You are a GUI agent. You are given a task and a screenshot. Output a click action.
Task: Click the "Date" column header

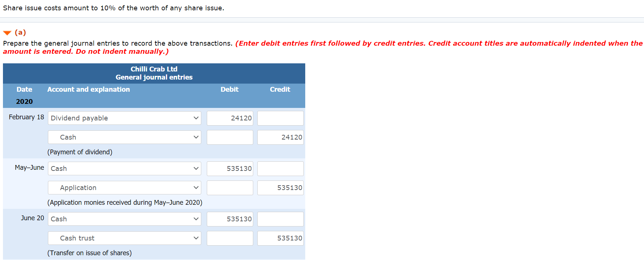pos(24,89)
